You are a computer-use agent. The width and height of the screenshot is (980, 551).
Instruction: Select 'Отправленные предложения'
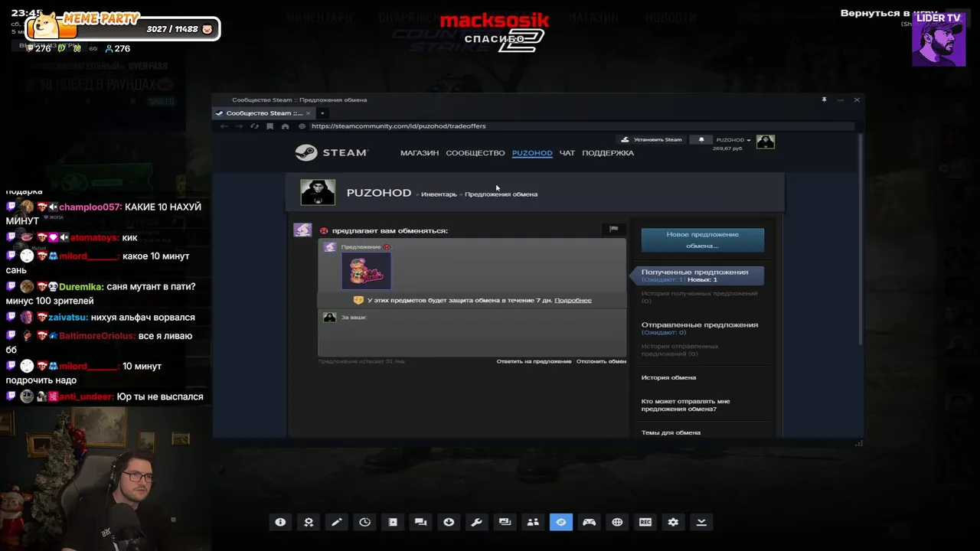click(700, 324)
